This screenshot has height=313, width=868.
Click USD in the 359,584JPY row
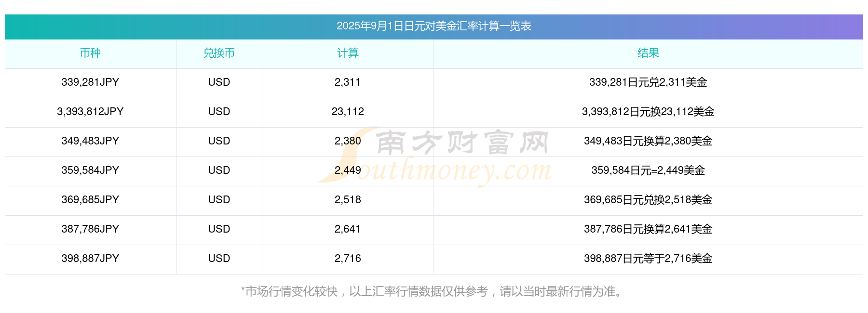pyautogui.click(x=219, y=170)
